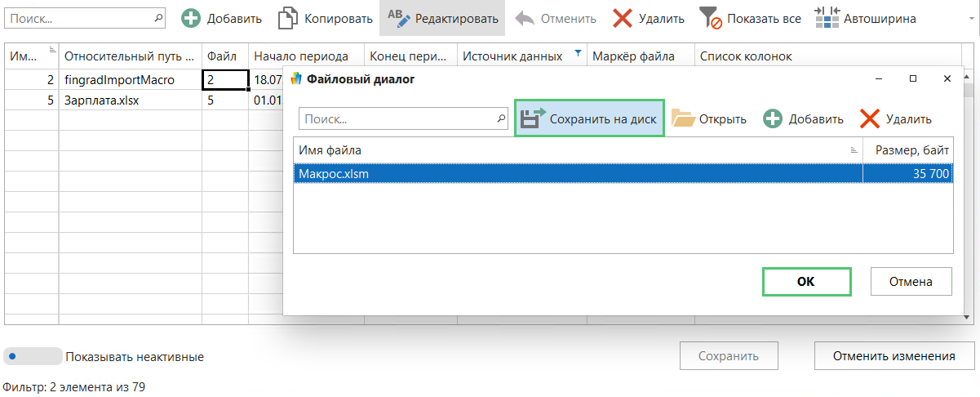Click the Имя column sort indicator
Screen dimensions: 980x397
pyautogui.click(x=53, y=50)
